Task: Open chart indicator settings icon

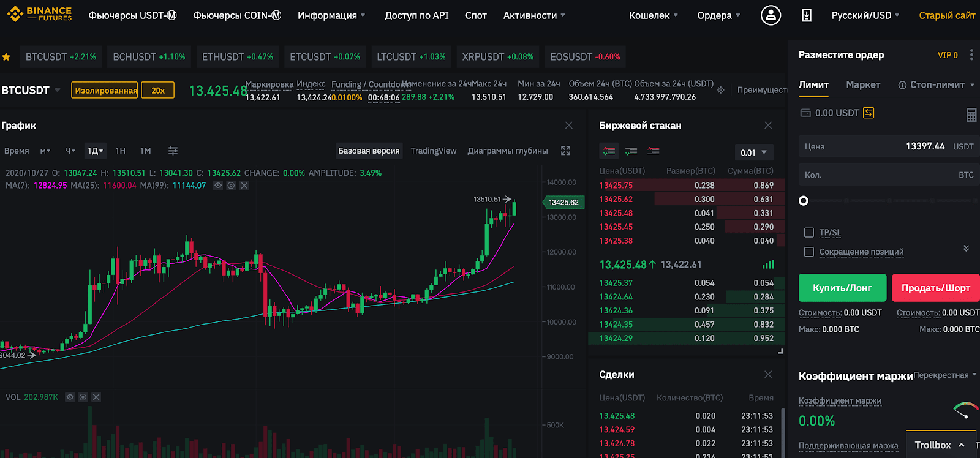Action: (173, 151)
